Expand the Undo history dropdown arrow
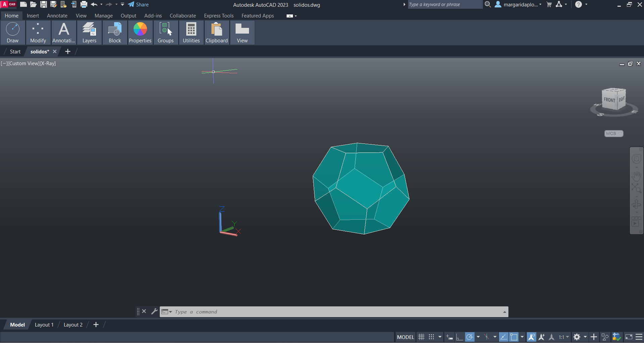 click(101, 5)
